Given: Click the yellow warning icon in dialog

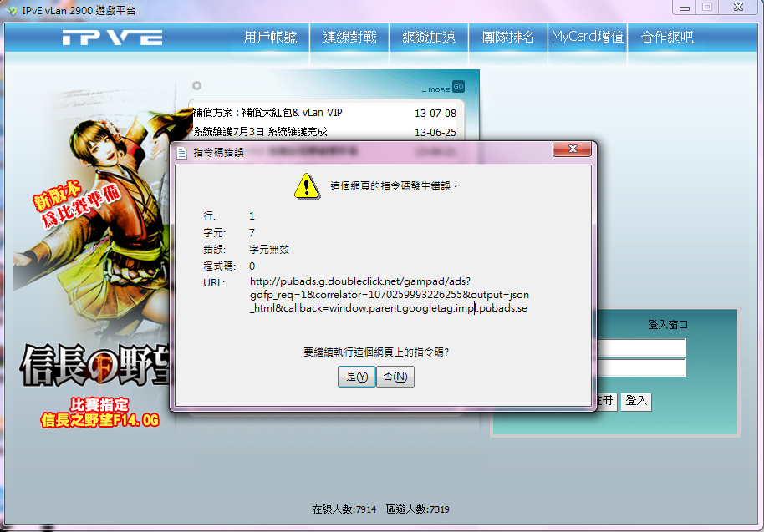Looking at the screenshot, I should (x=307, y=186).
